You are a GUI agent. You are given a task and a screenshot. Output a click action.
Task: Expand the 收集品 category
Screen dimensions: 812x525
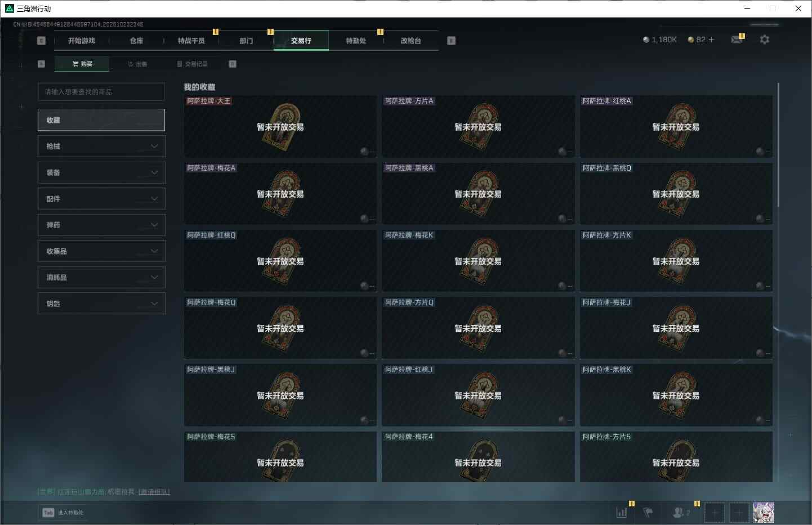(x=101, y=251)
